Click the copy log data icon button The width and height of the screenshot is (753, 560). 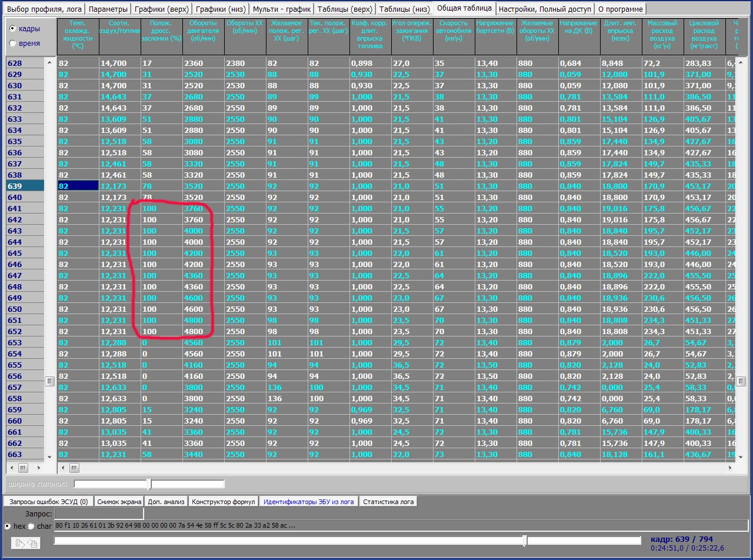point(26,544)
